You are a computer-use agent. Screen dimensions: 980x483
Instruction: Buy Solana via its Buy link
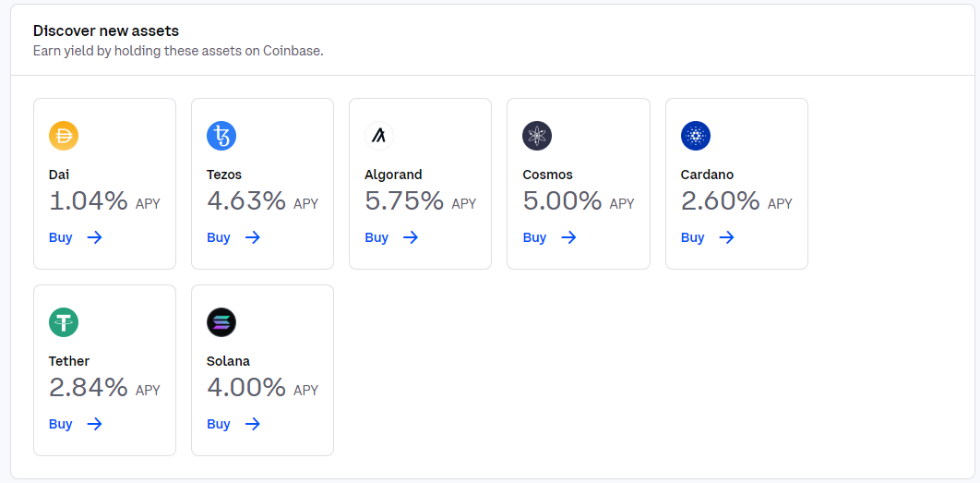pos(219,424)
